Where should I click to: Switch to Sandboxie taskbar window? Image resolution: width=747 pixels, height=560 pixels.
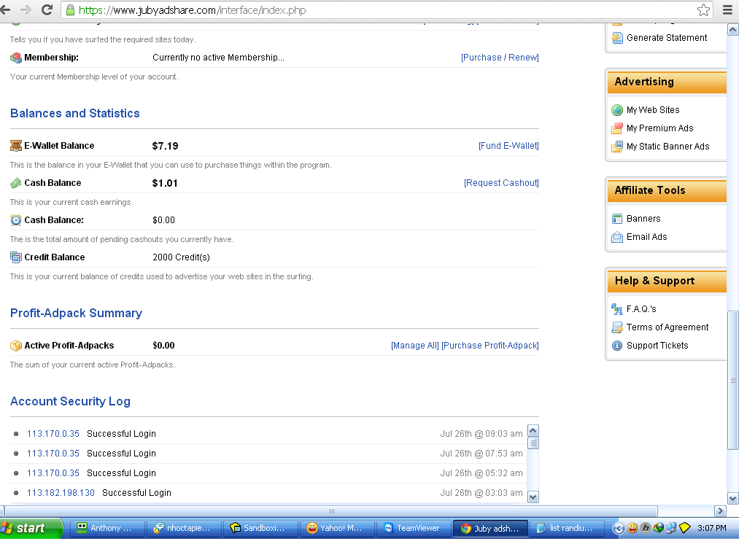[x=261, y=528]
